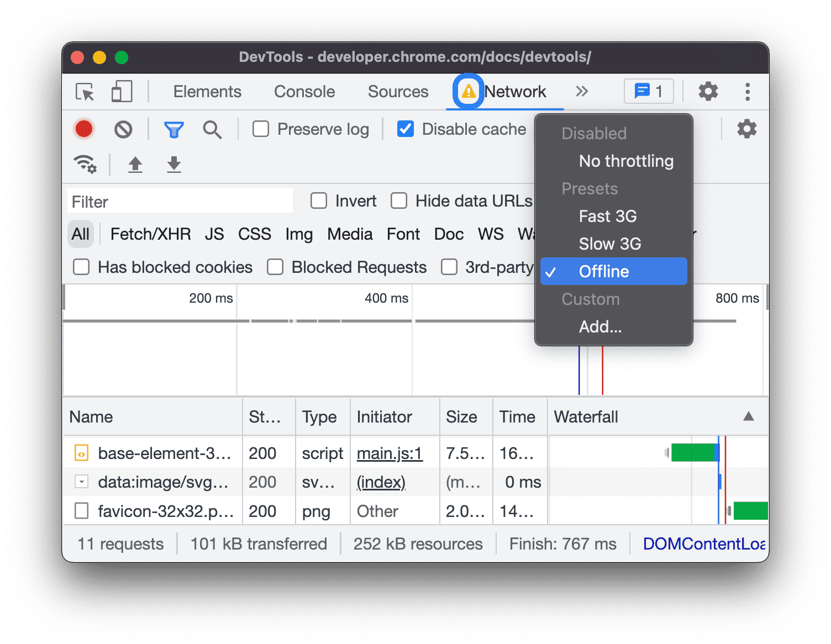831x644 pixels.
Task: Open the hidden tabs chevron menu
Action: (581, 91)
